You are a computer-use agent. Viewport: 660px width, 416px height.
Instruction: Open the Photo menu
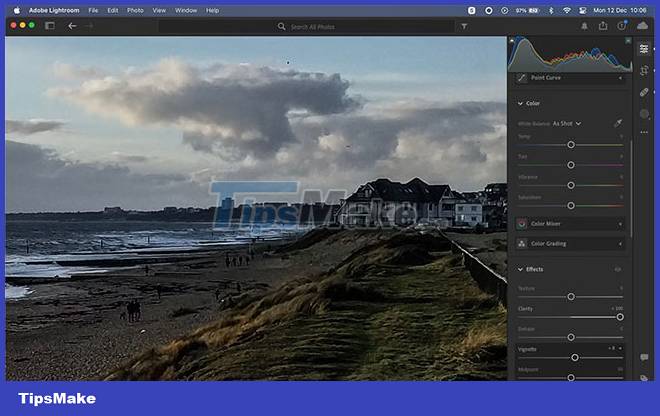pyautogui.click(x=135, y=11)
